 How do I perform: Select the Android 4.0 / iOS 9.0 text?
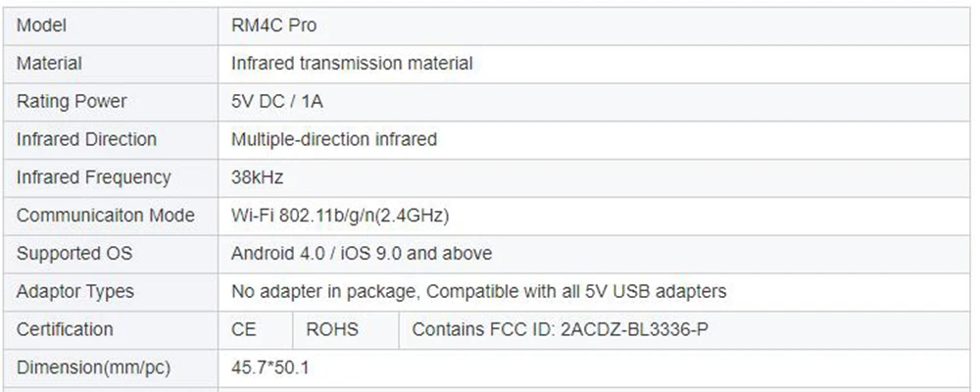click(x=362, y=254)
